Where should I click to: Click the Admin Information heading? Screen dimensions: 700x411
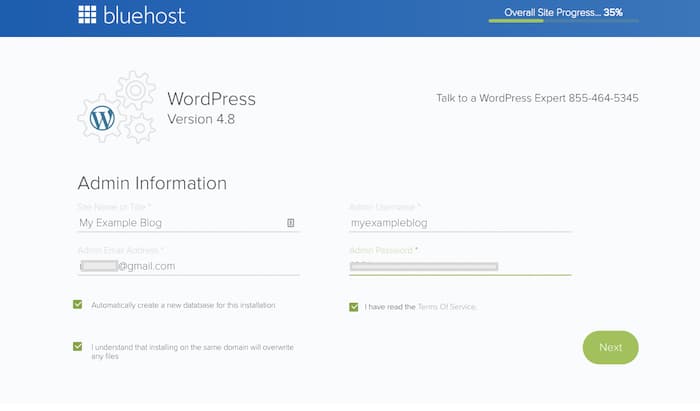coord(152,183)
